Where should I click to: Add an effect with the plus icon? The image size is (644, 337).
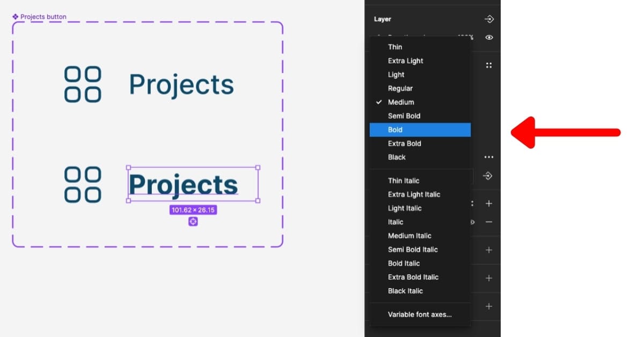click(x=489, y=278)
